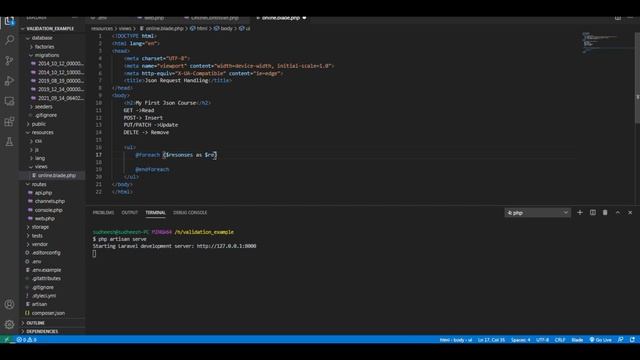Open api.php in routes folder
The image size is (640, 360).
coord(43,193)
